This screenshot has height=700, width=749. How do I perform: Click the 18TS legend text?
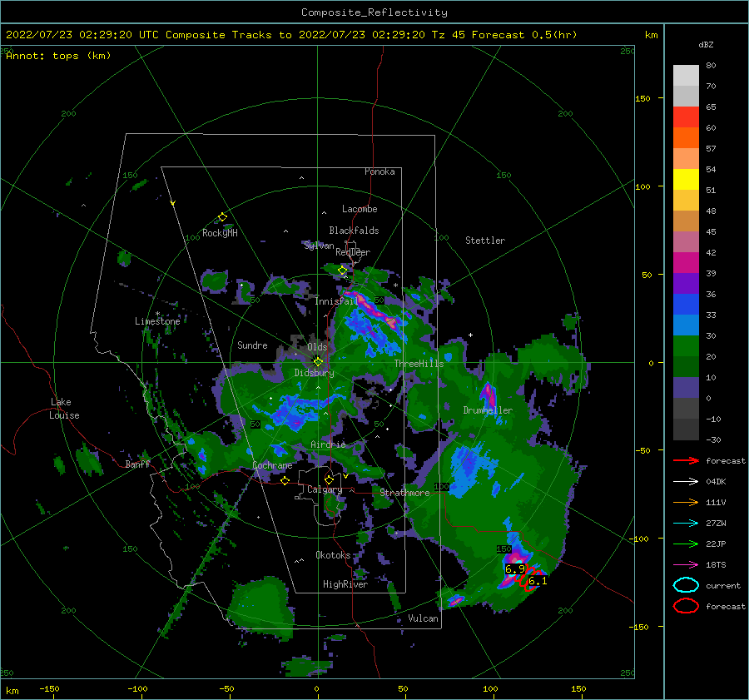click(716, 565)
